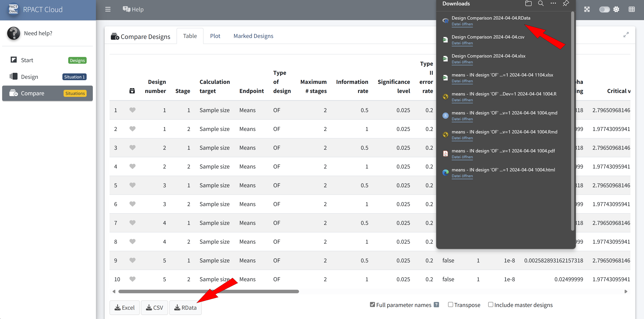Viewport: 644px width, 319px height.
Task: Open the Marked Designs tab
Action: tap(253, 36)
